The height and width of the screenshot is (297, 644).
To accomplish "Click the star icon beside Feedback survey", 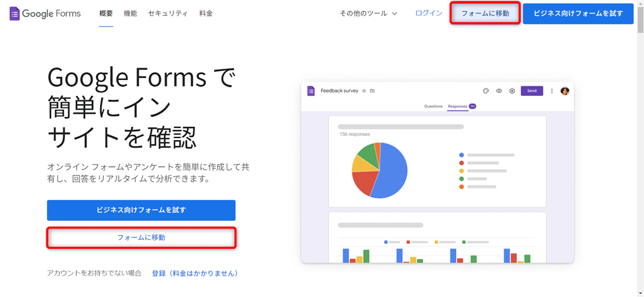I will (x=364, y=91).
